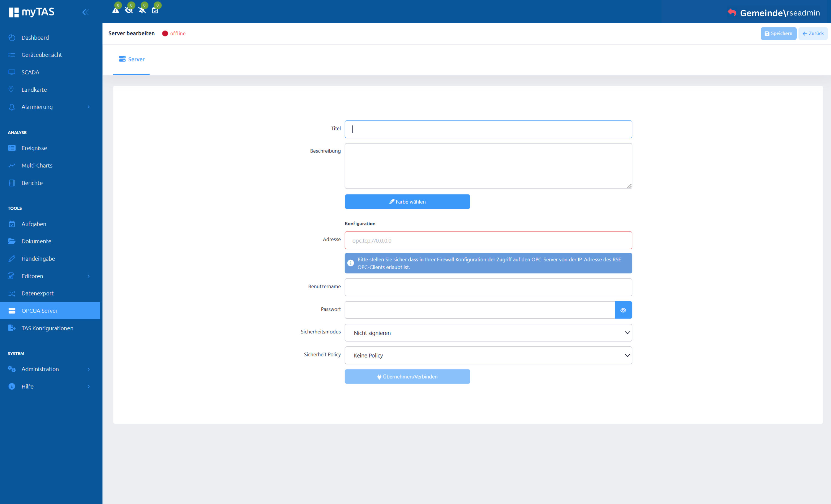Expand the Administration submenu chevron
The height and width of the screenshot is (504, 831).
(89, 369)
